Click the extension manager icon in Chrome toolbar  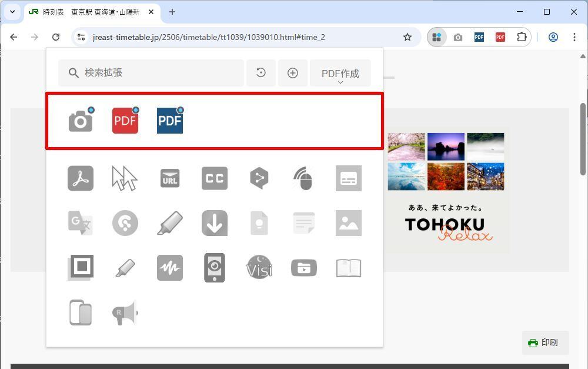coord(437,37)
